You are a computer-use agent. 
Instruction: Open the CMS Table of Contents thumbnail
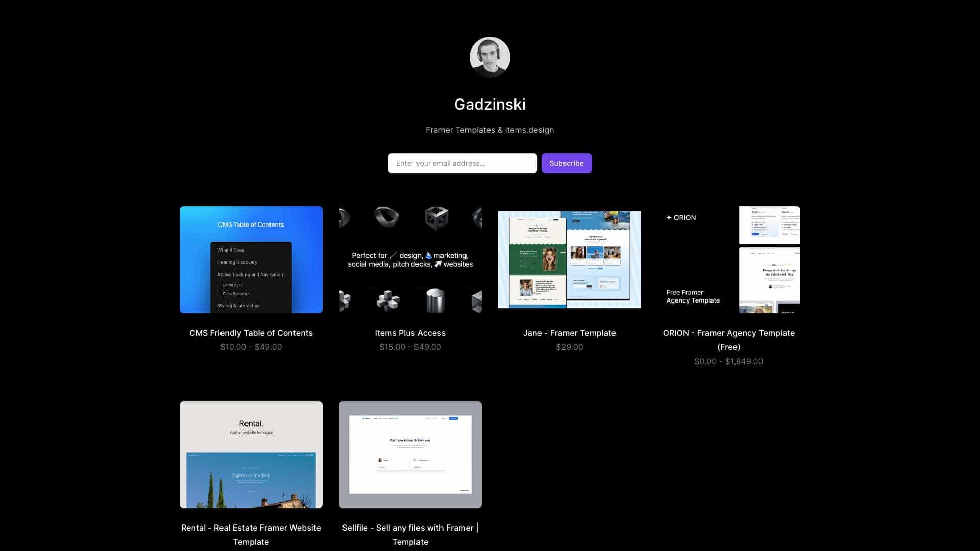tap(251, 260)
